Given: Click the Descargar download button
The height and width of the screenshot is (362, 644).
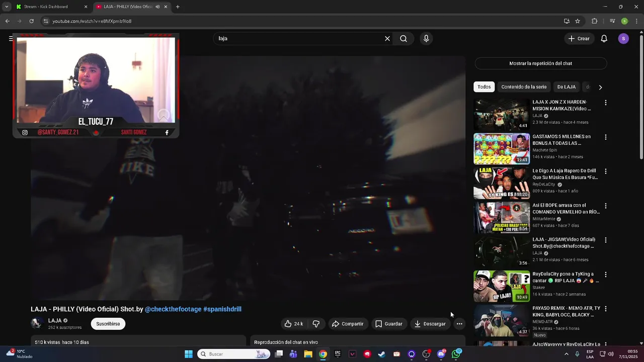Looking at the screenshot, I should pos(430,324).
